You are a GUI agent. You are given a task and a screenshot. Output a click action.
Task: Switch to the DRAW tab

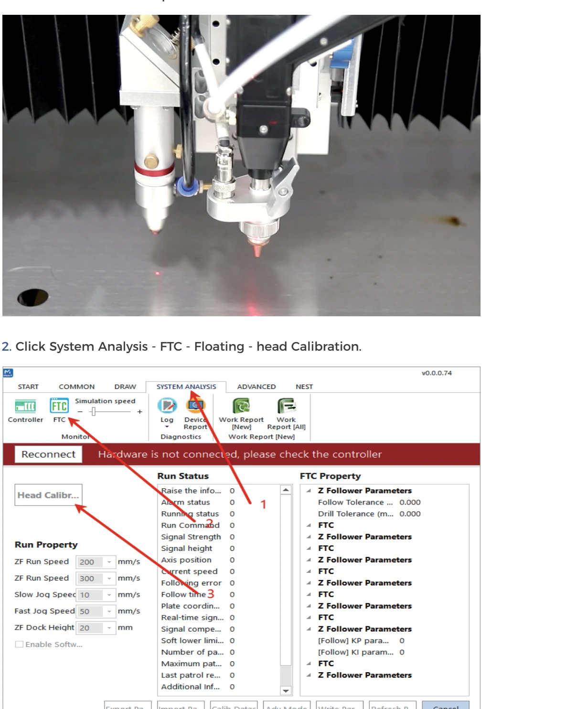click(125, 387)
